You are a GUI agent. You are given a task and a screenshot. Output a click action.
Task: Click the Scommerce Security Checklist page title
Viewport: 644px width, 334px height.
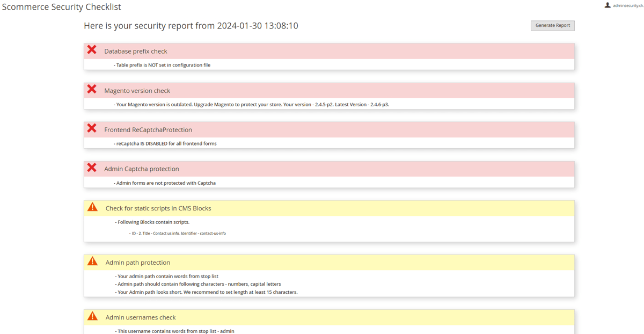pos(62,7)
